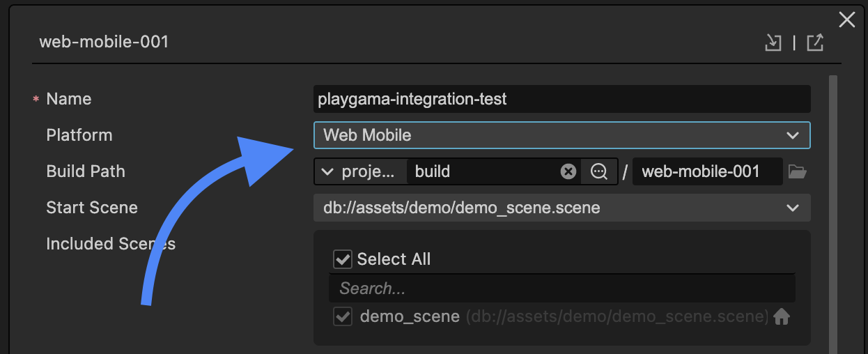
Task: Click the magnifier icon in Build Path
Action: click(x=599, y=171)
